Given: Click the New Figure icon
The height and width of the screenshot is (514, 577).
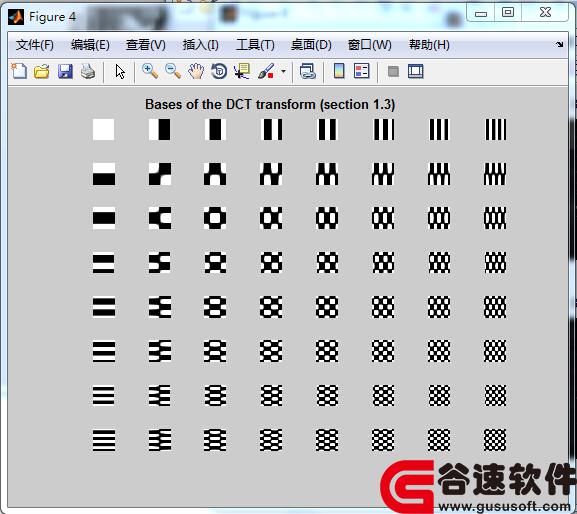Looking at the screenshot, I should click(x=19, y=71).
